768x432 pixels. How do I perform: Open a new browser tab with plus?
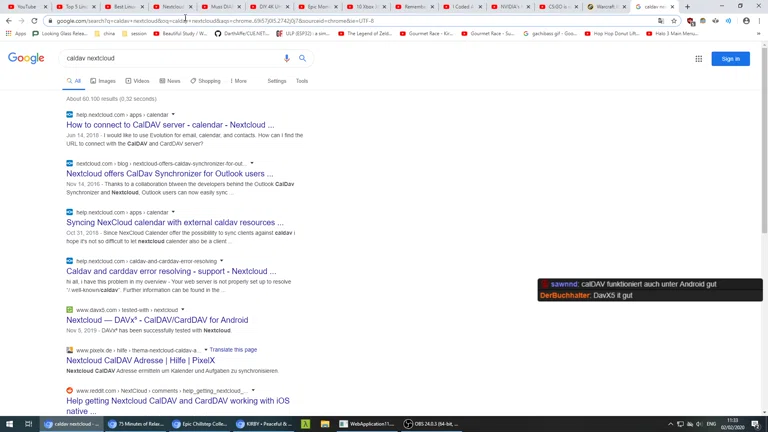pos(687,7)
